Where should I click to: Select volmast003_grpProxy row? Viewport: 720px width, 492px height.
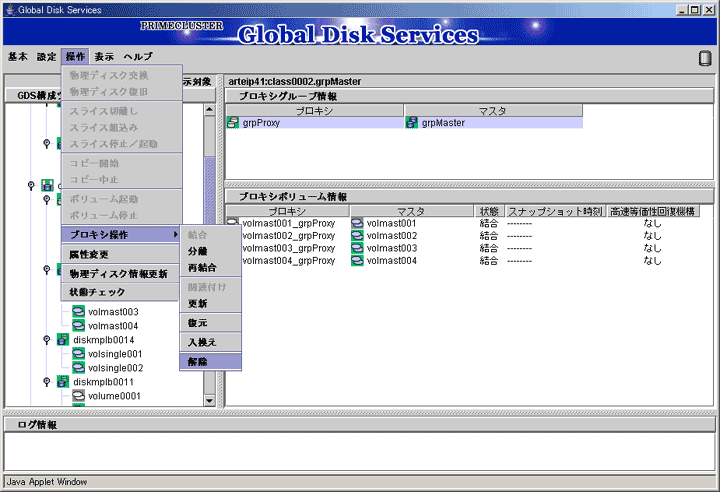(x=463, y=248)
